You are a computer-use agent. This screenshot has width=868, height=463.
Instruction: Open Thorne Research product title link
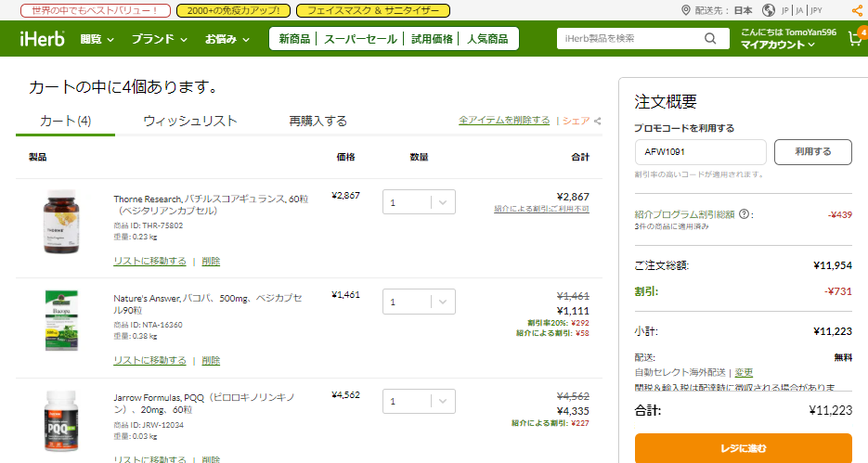point(211,204)
